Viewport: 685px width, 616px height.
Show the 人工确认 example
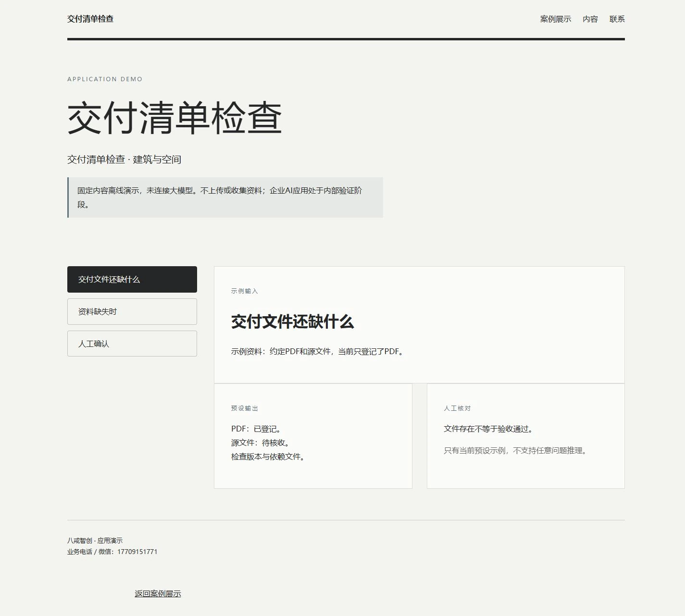click(x=132, y=344)
